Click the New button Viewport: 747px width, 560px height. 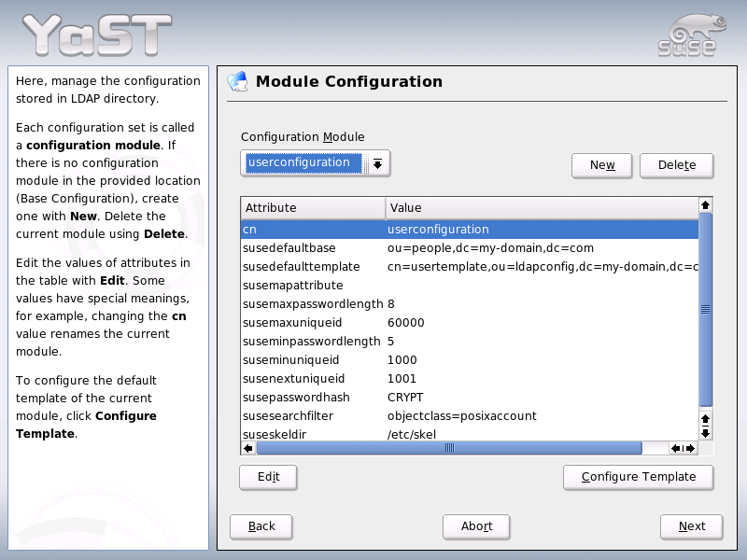pyautogui.click(x=602, y=165)
